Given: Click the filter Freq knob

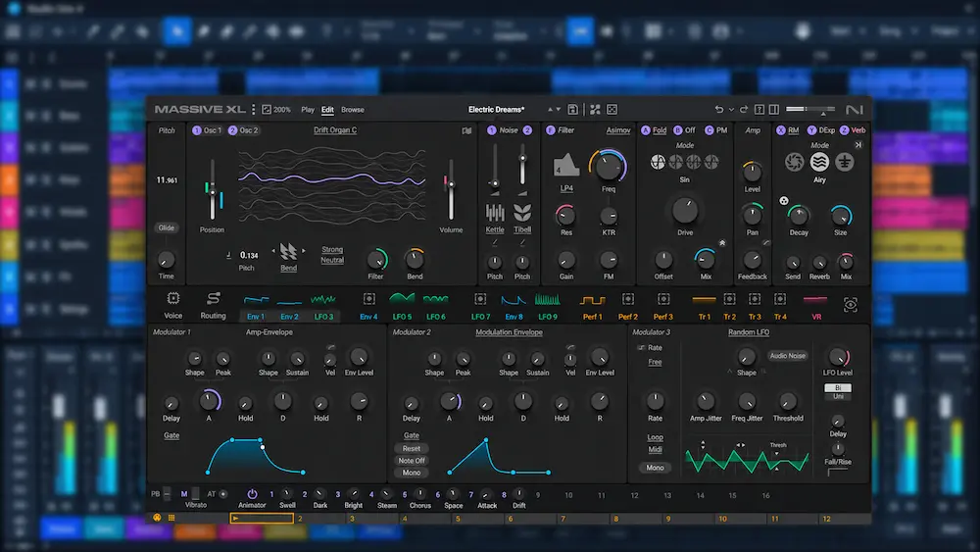Looking at the screenshot, I should click(608, 166).
